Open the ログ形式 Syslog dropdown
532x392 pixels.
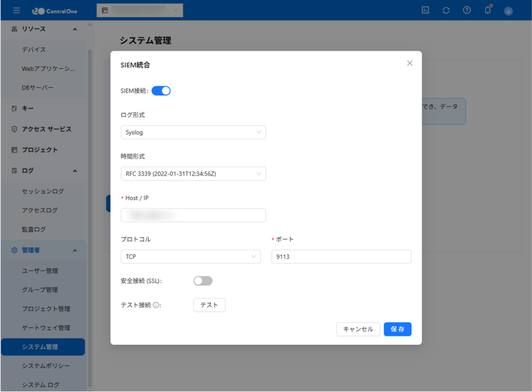(x=193, y=132)
